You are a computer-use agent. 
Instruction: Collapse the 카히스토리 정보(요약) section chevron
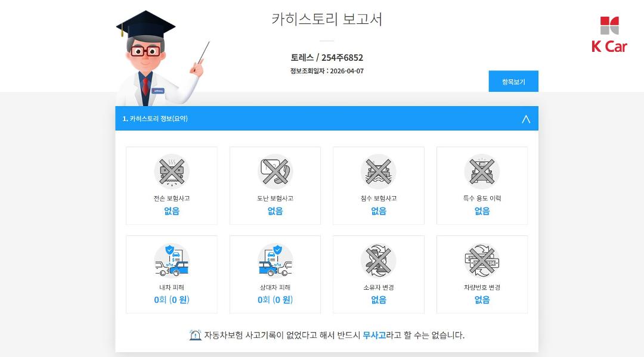tap(526, 119)
